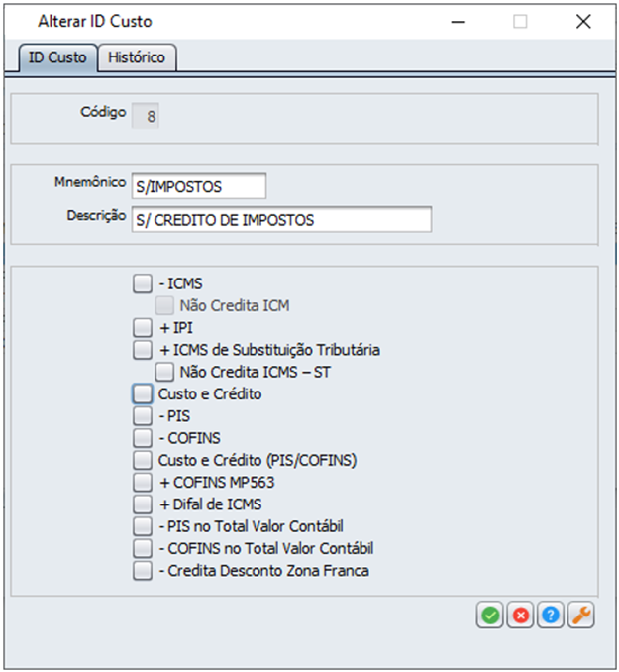Tick the Custo e Crédito checkbox
The height and width of the screenshot is (672, 619).
(143, 393)
